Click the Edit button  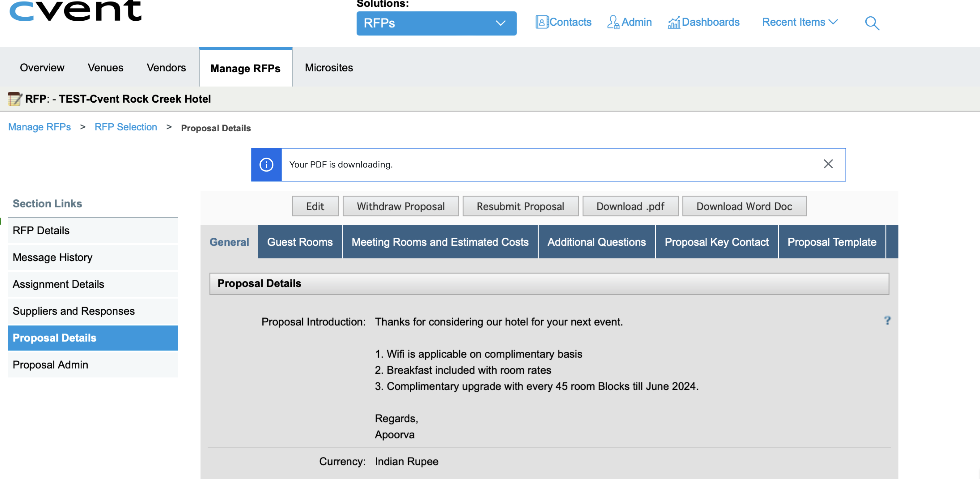coord(315,206)
